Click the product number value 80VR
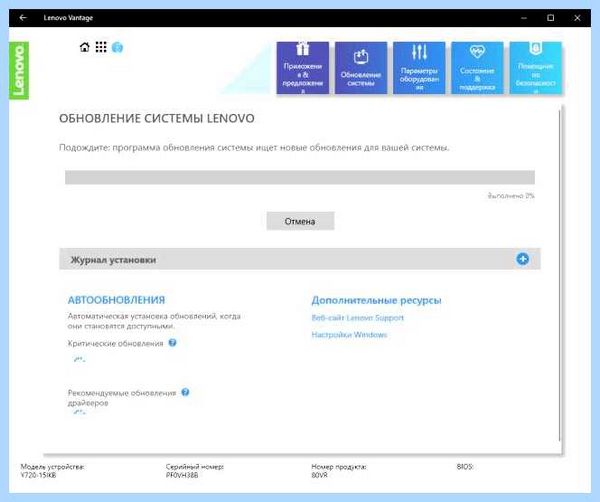Viewport: 600px width, 502px height. [x=320, y=475]
